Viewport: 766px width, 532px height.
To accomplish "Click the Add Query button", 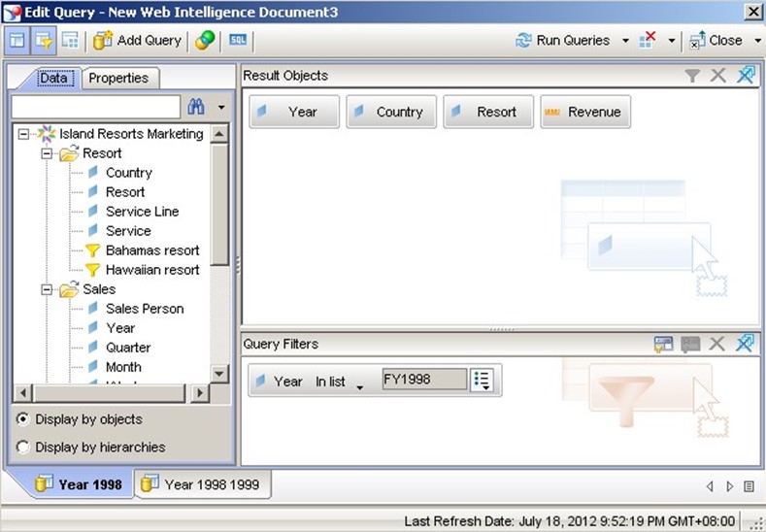I will click(x=137, y=40).
